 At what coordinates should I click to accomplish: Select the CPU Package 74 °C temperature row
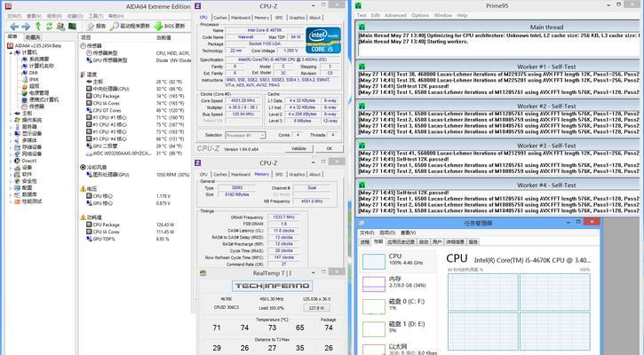136,96
